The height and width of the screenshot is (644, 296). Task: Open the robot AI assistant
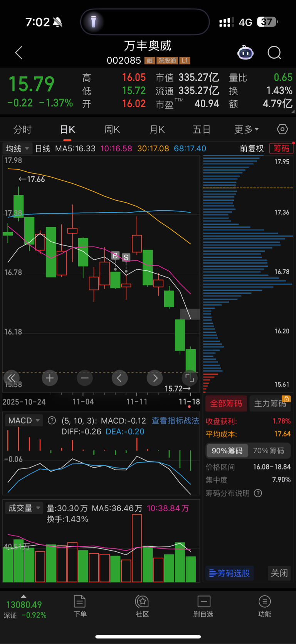click(x=246, y=52)
